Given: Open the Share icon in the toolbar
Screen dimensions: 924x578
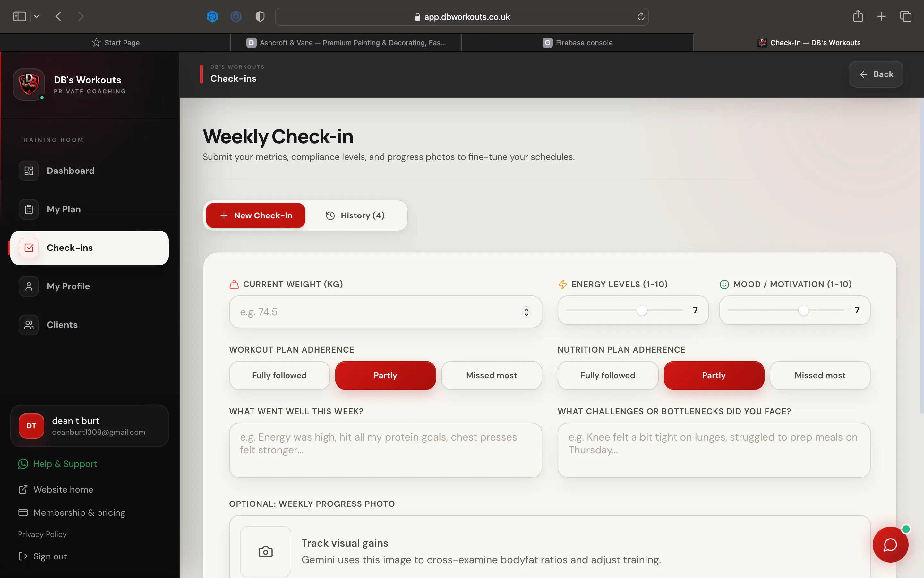Looking at the screenshot, I should pyautogui.click(x=858, y=16).
